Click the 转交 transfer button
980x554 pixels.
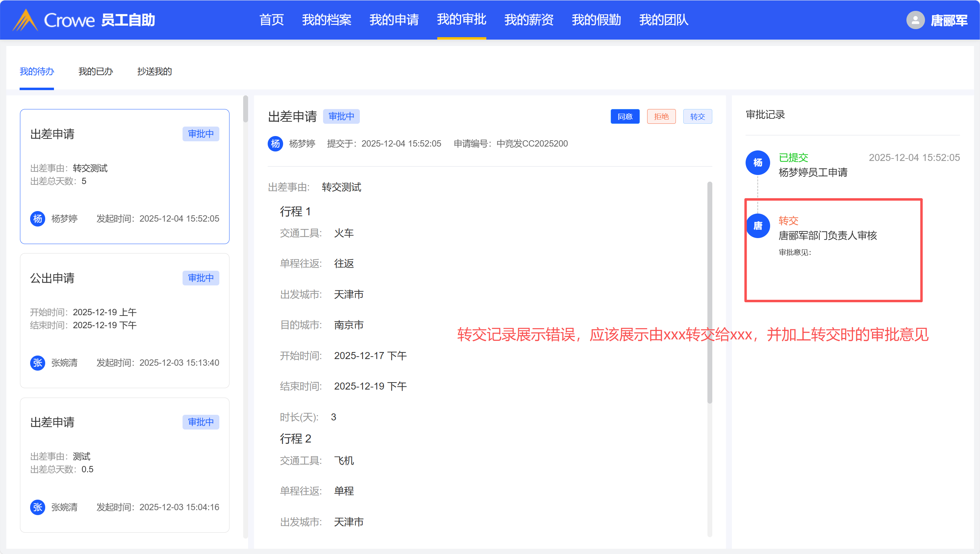(x=697, y=116)
